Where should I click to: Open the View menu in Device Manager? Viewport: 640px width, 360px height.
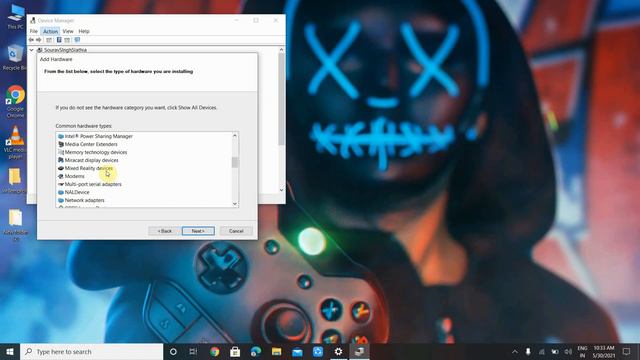pos(68,31)
